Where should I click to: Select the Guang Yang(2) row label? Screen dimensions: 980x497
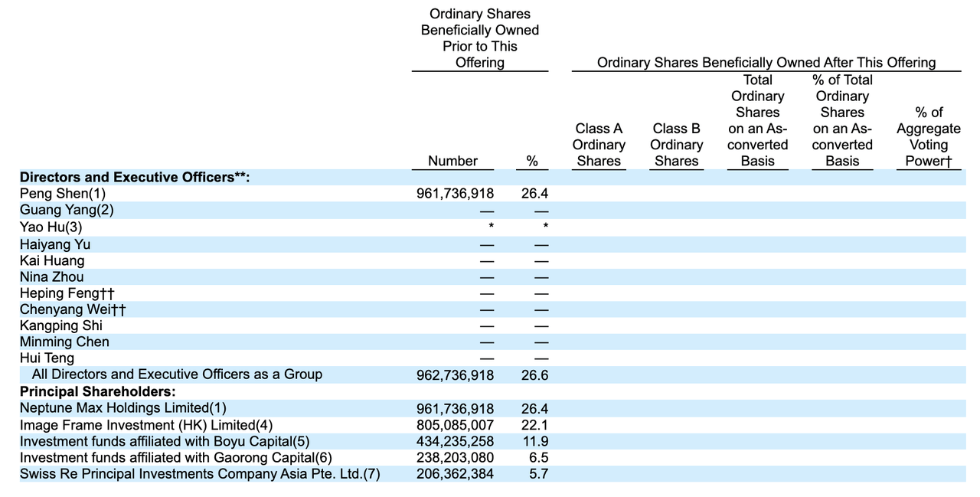67,210
